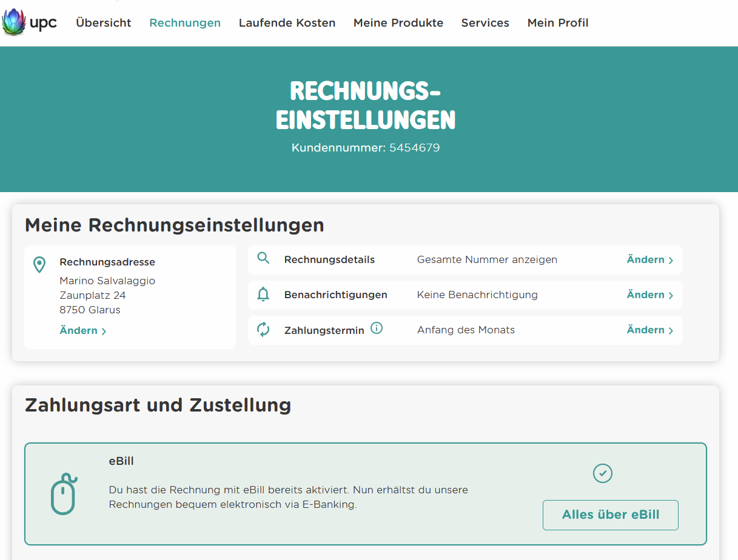Click the location pin icon beside Rechnungsadresse
This screenshot has width=738, height=560.
click(x=39, y=265)
